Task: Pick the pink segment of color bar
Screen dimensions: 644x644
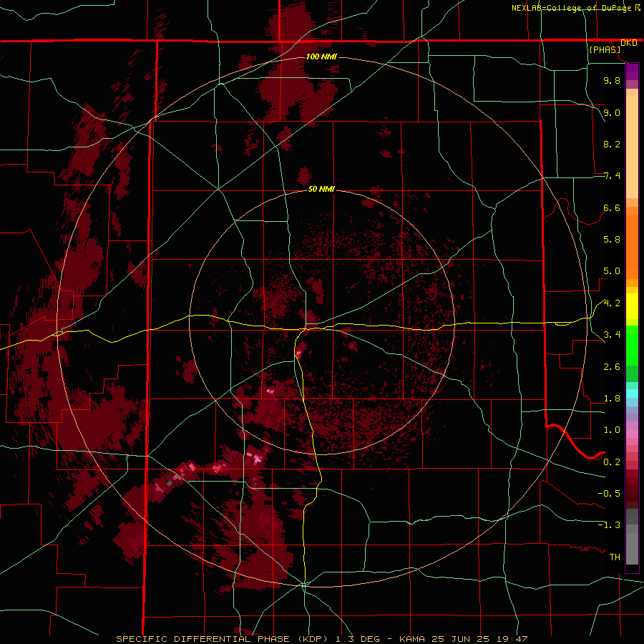Action: 632,434
